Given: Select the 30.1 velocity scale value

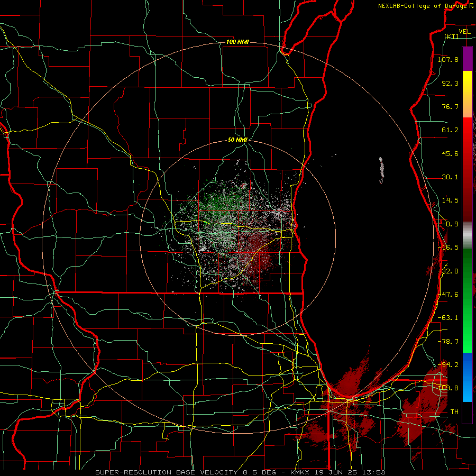Looking at the screenshot, I should (x=450, y=177).
